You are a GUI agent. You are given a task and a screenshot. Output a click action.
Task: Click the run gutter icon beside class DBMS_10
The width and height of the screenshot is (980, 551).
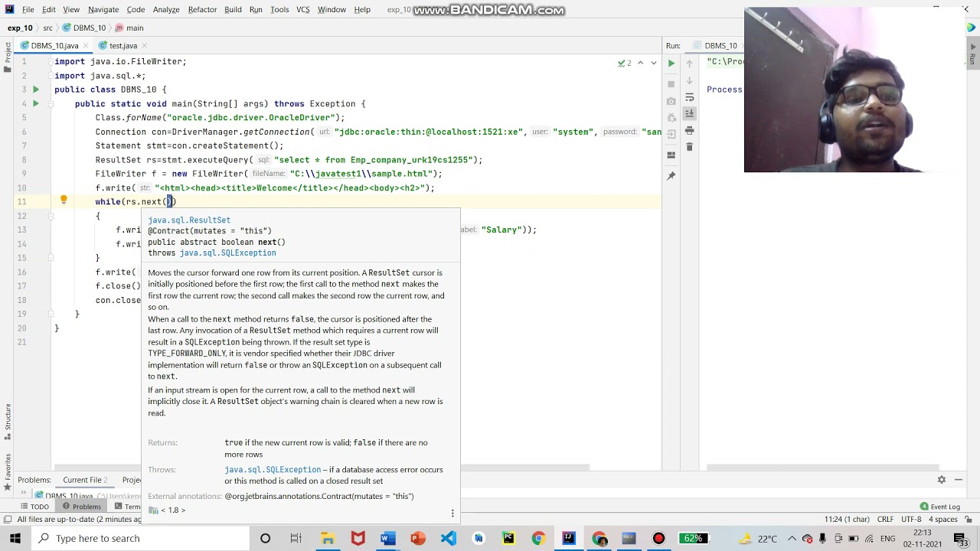35,90
